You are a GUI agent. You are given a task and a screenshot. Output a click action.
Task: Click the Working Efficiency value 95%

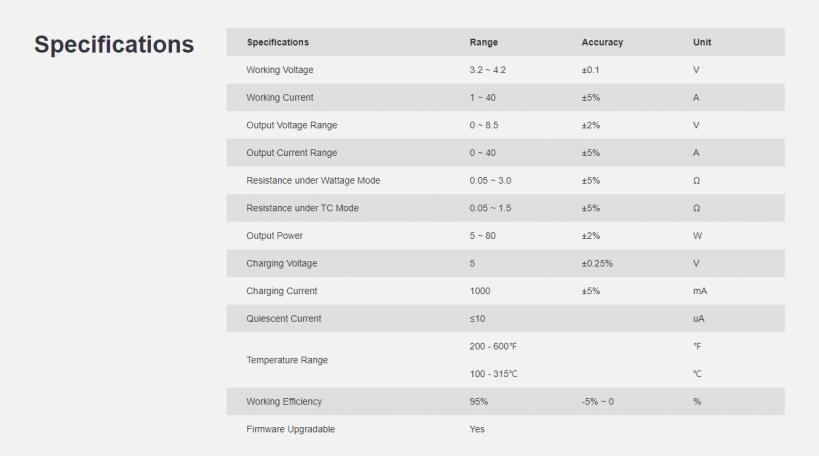pyautogui.click(x=478, y=402)
